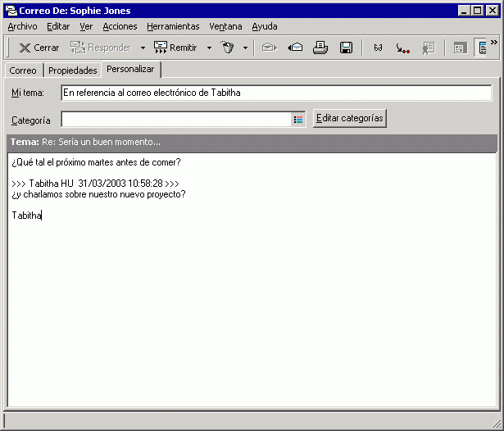The image size is (504, 431).
Task: Minimize the Correo De: Sophie Jones window
Action: (464, 11)
